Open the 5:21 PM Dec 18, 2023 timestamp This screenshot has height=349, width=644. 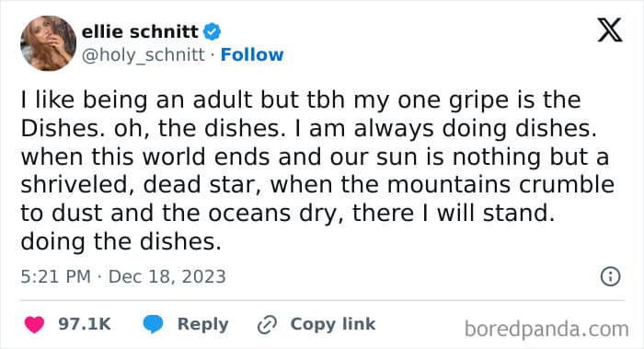coord(123,276)
